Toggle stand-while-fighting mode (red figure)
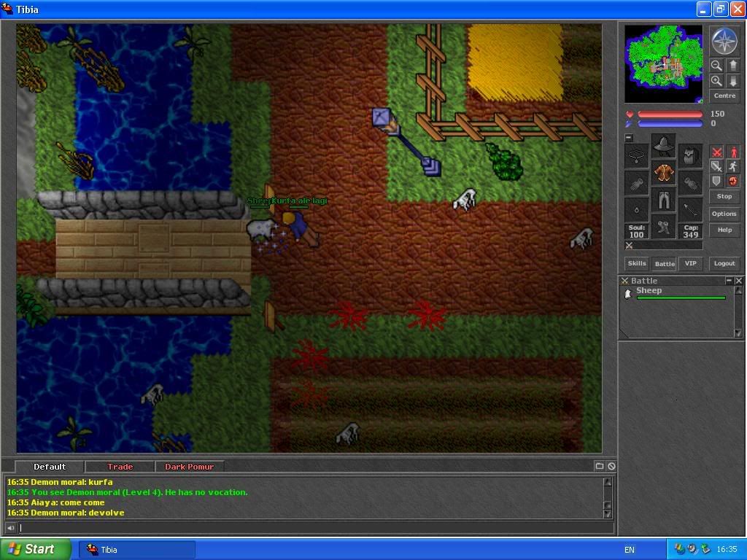Image resolution: width=747 pixels, height=560 pixels. (x=733, y=152)
